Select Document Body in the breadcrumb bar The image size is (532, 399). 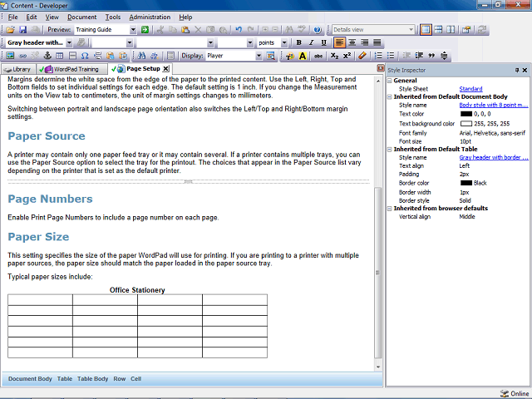pyautogui.click(x=30, y=379)
